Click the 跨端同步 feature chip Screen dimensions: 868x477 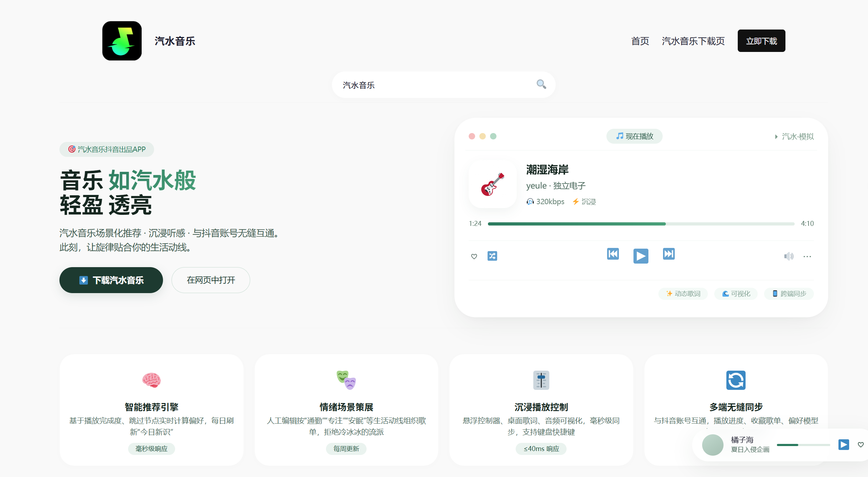coord(789,294)
